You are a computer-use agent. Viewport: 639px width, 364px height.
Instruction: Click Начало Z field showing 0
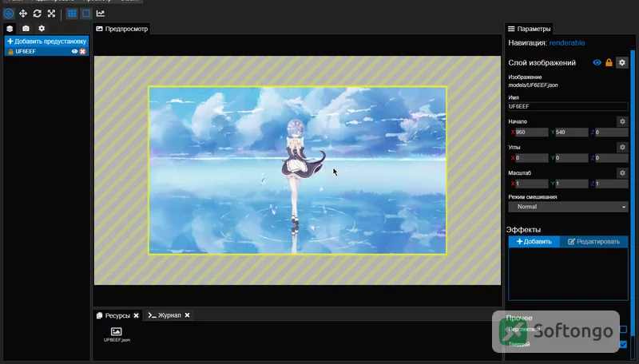pos(611,133)
